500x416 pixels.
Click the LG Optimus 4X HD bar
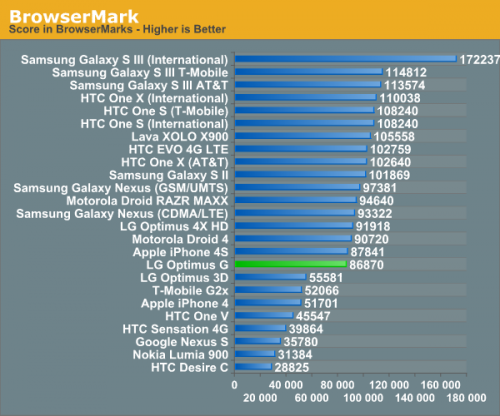click(294, 226)
